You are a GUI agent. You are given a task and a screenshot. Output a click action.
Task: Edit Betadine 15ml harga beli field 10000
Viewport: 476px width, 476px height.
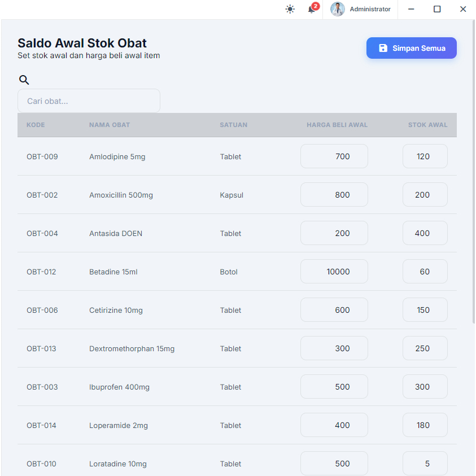pos(334,272)
